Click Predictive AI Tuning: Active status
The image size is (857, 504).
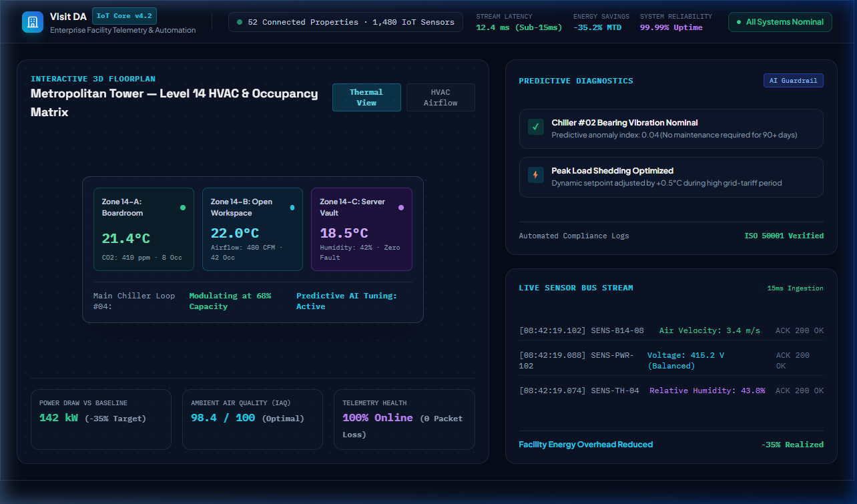click(346, 301)
